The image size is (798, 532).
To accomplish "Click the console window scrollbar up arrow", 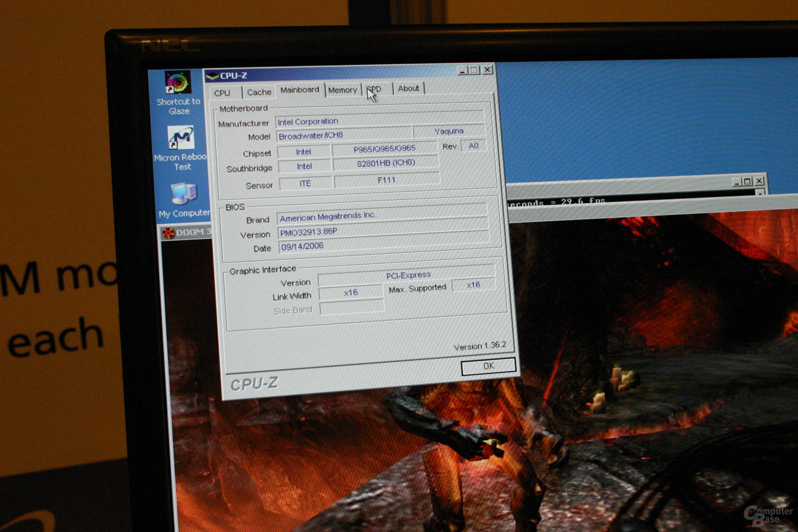I will (761, 193).
